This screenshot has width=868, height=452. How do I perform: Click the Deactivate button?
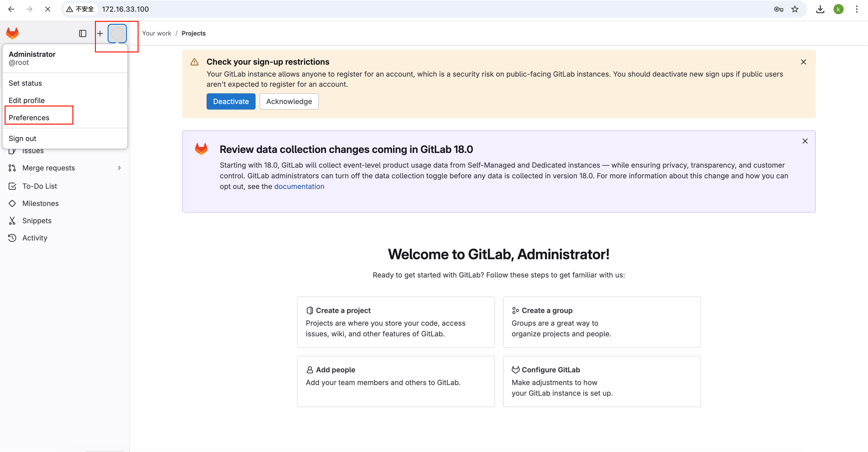pos(231,101)
